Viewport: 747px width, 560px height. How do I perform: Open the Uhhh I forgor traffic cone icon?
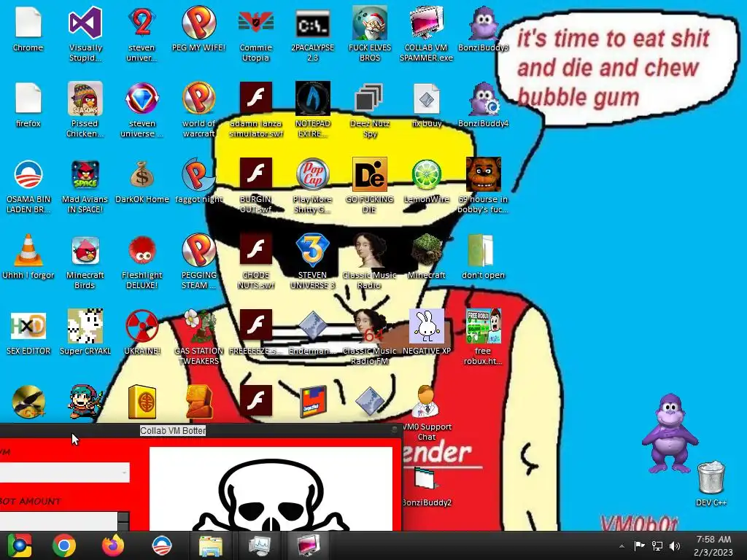(x=28, y=257)
